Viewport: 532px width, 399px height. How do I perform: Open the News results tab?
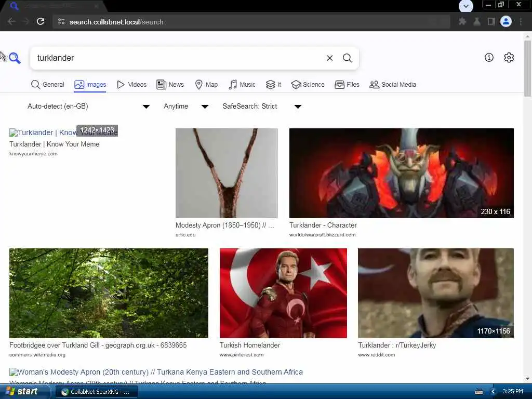170,85
